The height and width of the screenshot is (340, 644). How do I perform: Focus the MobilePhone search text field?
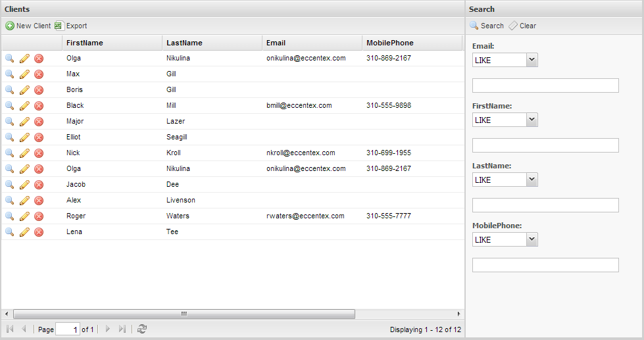coord(545,265)
